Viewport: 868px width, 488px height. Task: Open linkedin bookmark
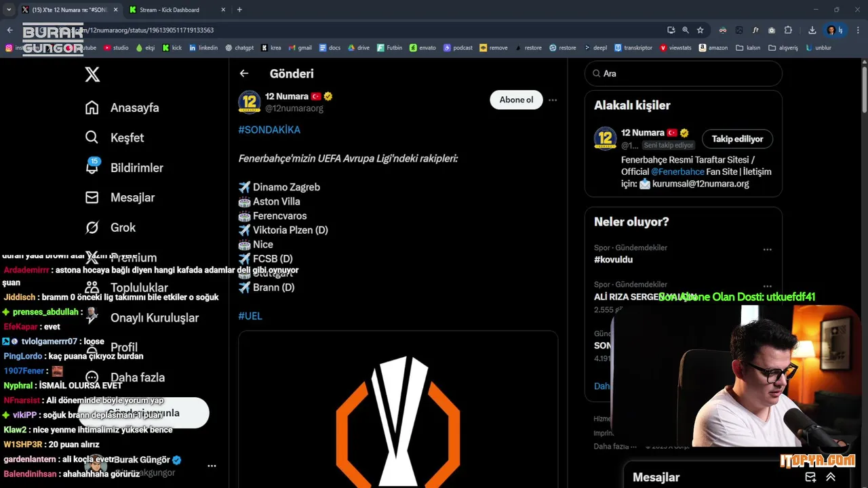(x=203, y=48)
